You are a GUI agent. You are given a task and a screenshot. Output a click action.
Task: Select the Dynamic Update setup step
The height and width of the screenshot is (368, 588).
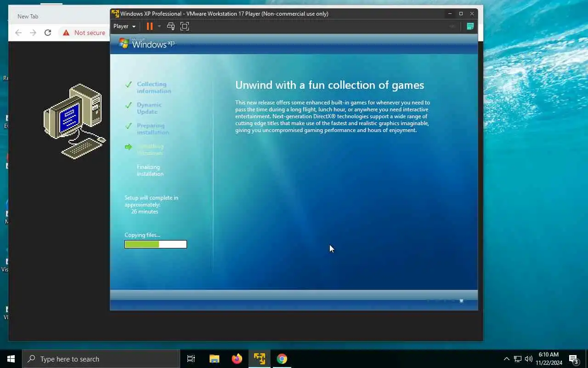[149, 108]
